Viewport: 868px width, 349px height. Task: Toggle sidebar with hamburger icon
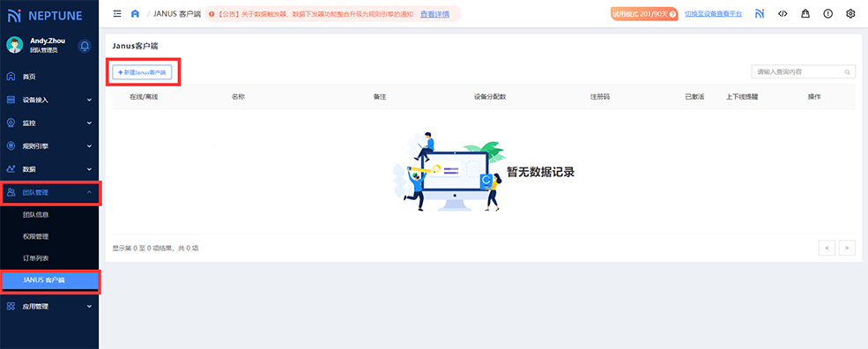117,14
